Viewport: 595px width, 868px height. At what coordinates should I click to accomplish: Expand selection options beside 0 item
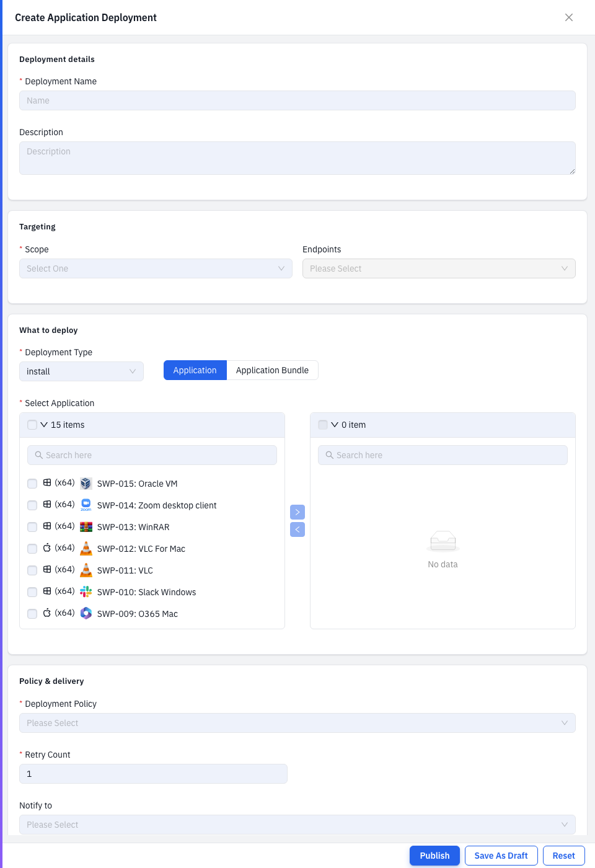pos(335,425)
